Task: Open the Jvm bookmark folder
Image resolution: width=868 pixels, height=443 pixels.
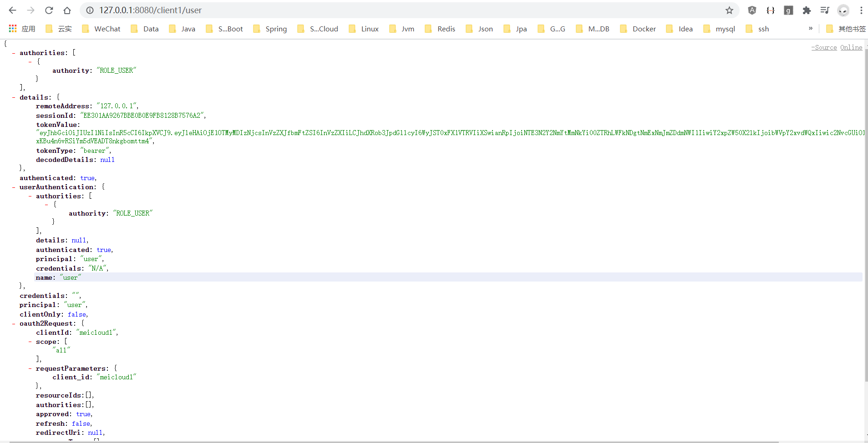Action: click(x=402, y=29)
